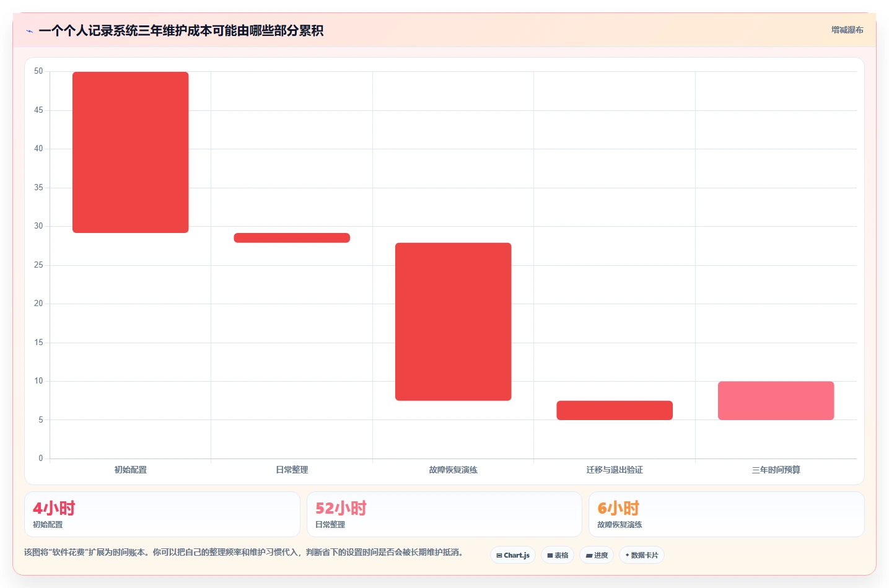The height and width of the screenshot is (588, 889).
Task: Select the 表格 chip
Action: coord(558,555)
